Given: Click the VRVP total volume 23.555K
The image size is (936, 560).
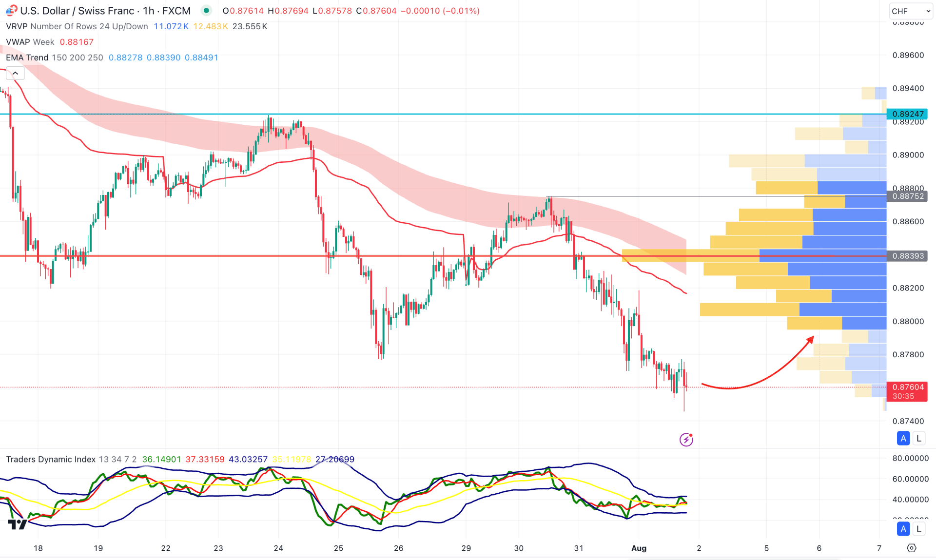Looking at the screenshot, I should click(x=250, y=26).
